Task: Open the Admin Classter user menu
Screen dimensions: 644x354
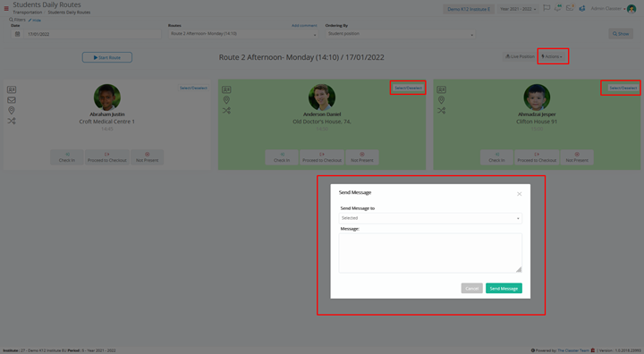Action: coord(608,9)
